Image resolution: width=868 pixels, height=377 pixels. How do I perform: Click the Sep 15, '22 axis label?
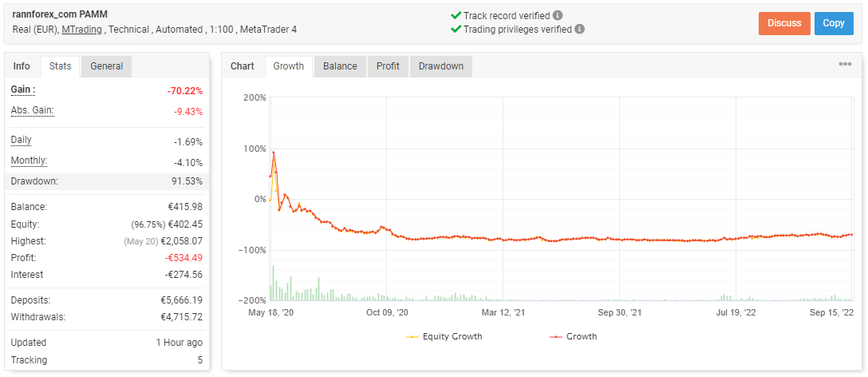coord(832,312)
